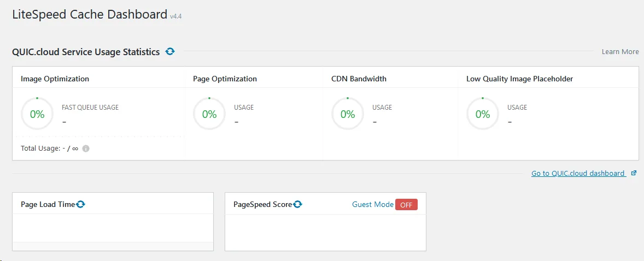Click the LiteSpeed Cache Dashboard title
Image resolution: width=644 pixels, height=261 pixels.
point(90,15)
